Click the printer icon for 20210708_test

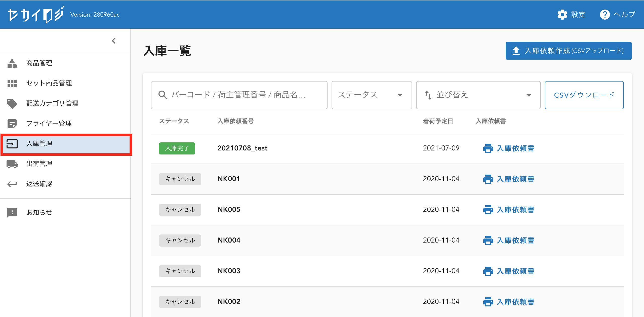(488, 148)
